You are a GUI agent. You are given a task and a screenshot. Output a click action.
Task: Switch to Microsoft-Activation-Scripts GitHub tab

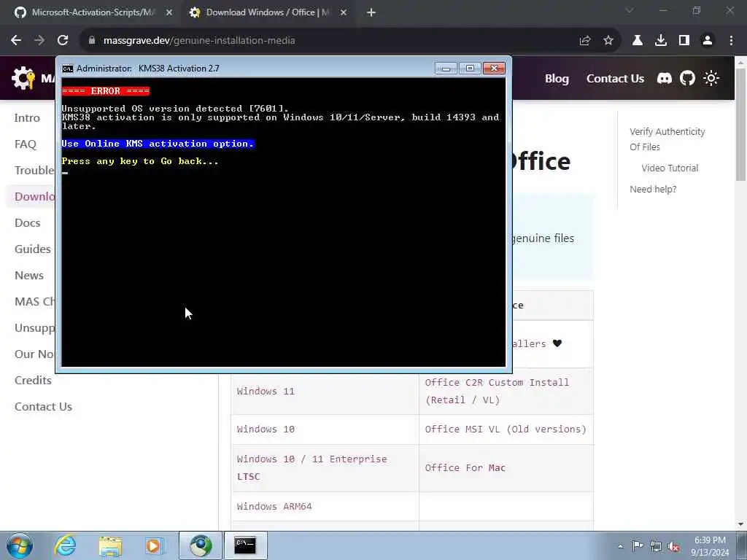[93, 13]
